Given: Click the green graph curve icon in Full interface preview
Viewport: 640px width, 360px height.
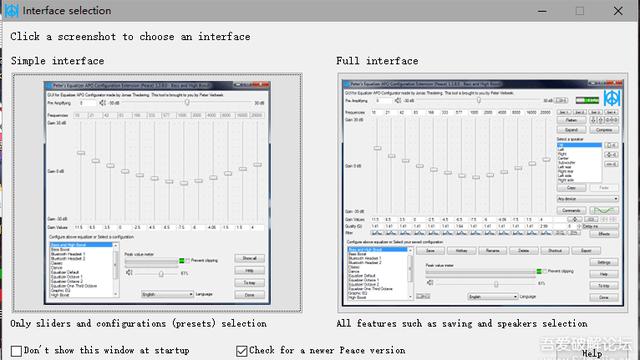Looking at the screenshot, I should [x=604, y=210].
